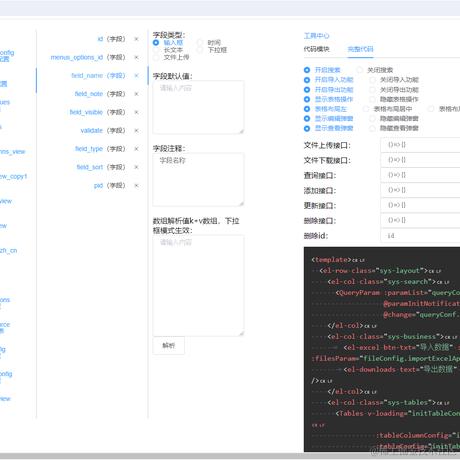Switch to the 代码模块 tab
The width and height of the screenshot is (460, 460).
click(316, 49)
